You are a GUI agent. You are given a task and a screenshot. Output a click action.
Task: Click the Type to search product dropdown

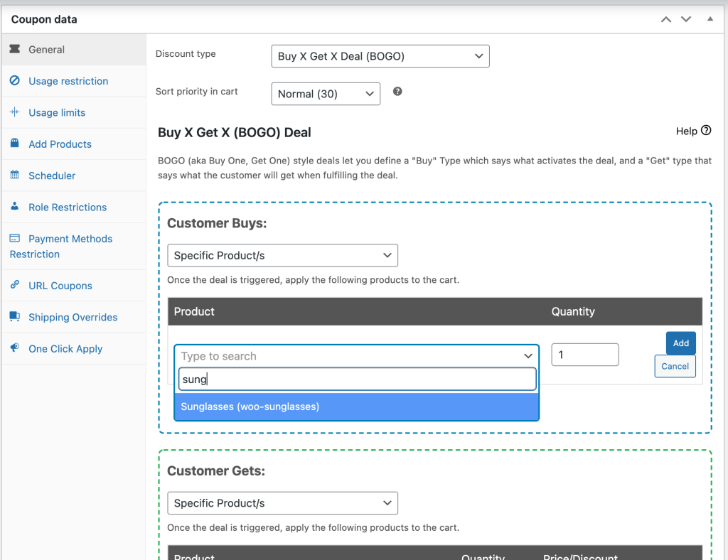tap(356, 356)
